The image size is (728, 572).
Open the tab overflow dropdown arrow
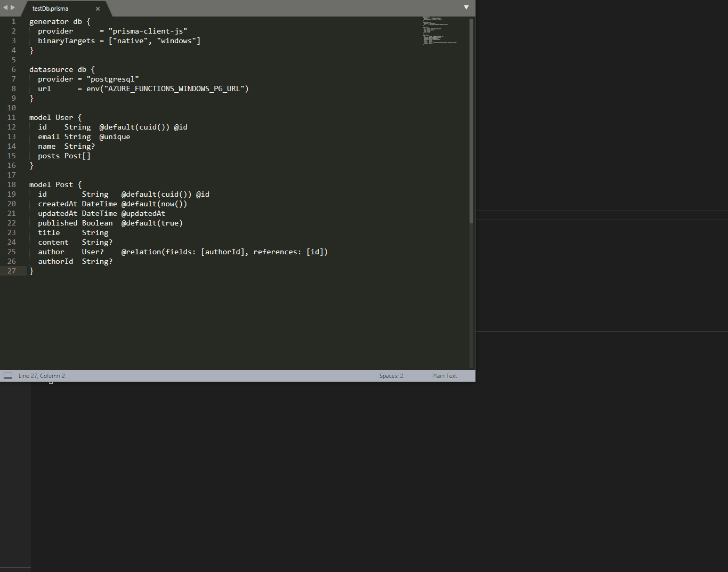coord(466,8)
